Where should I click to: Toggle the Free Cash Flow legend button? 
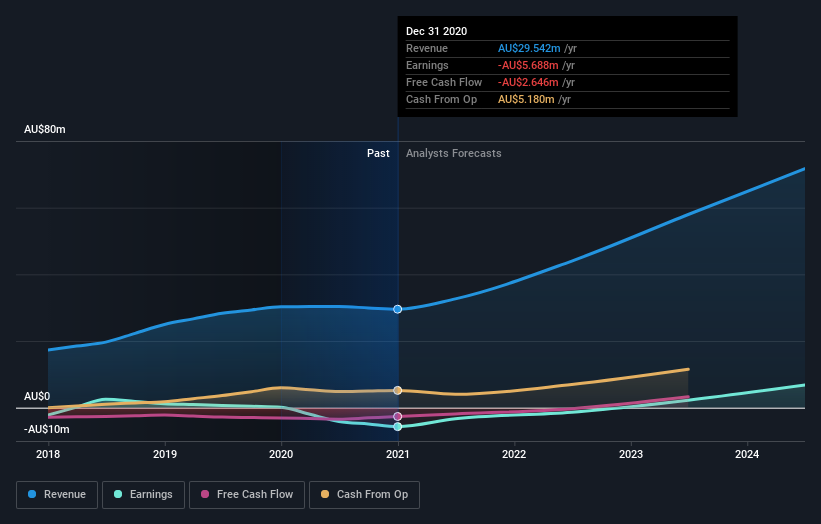tap(247, 495)
